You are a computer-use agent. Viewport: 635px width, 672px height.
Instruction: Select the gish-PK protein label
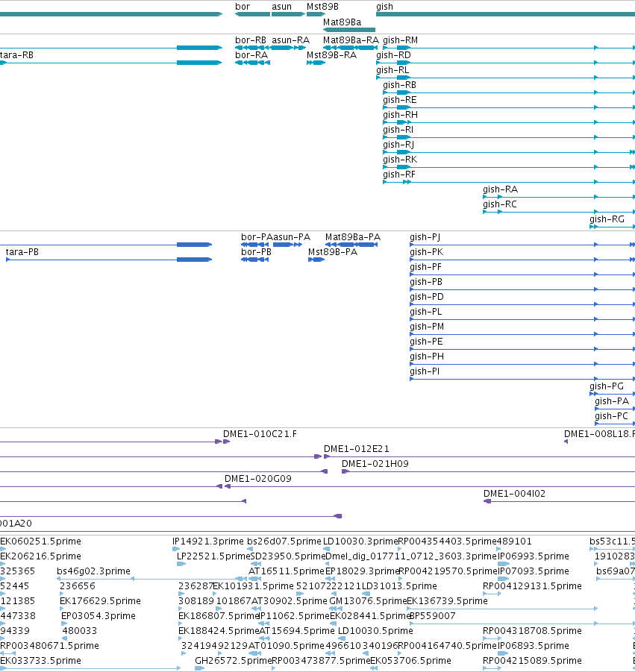pos(426,252)
